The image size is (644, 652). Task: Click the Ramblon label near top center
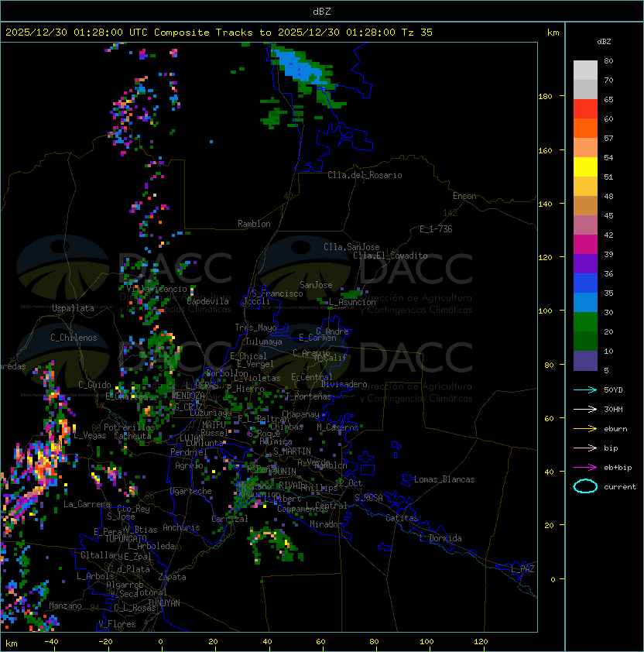point(254,224)
